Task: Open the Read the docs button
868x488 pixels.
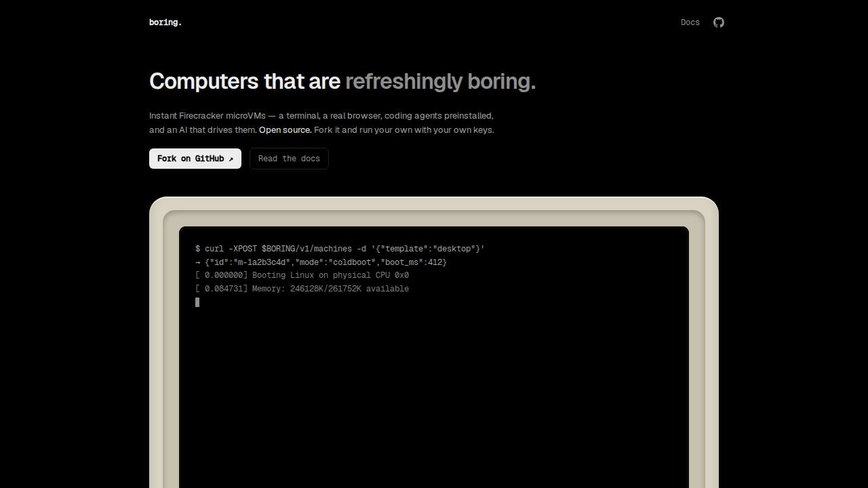Action: [x=289, y=159]
